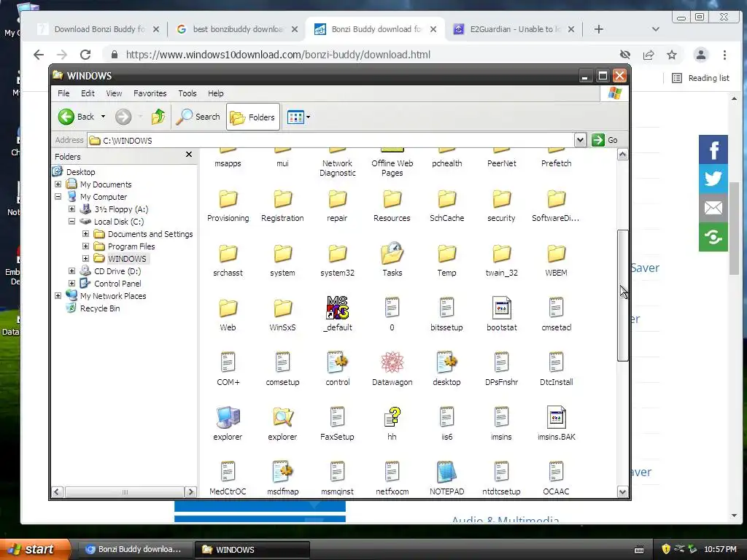The height and width of the screenshot is (560, 747).
Task: Open the Address bar dropdown arrow
Action: pyautogui.click(x=580, y=140)
